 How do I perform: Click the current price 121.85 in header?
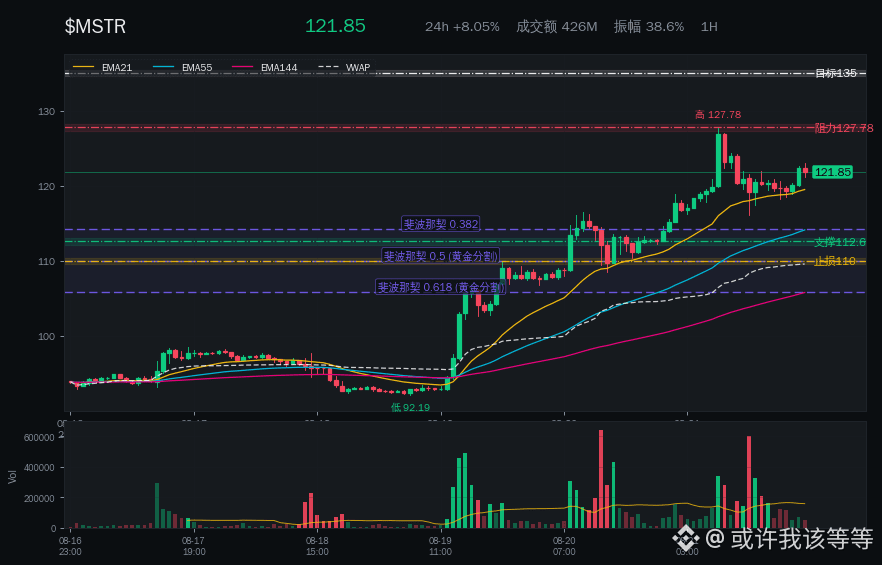(335, 26)
